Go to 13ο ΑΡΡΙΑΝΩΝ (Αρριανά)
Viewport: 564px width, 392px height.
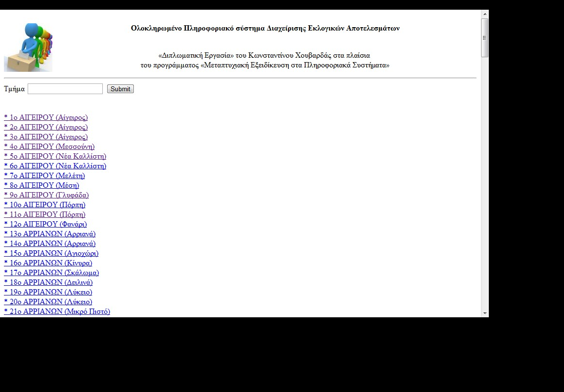(x=49, y=234)
